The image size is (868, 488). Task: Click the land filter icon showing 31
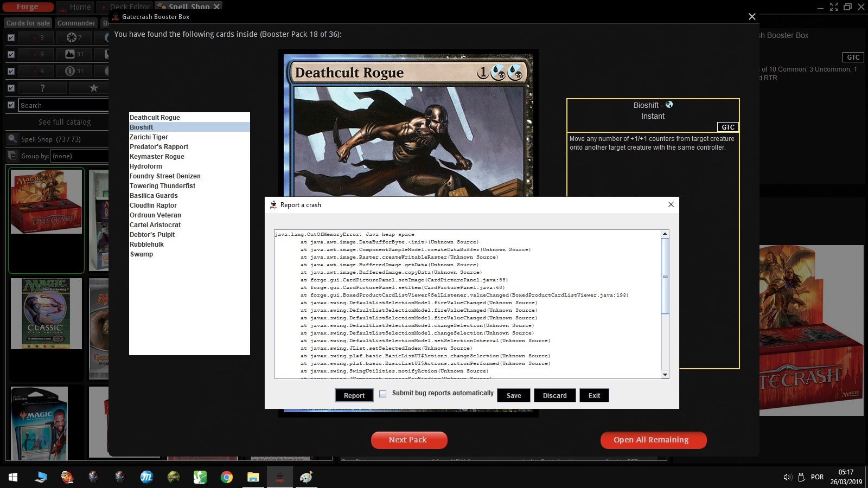(74, 54)
